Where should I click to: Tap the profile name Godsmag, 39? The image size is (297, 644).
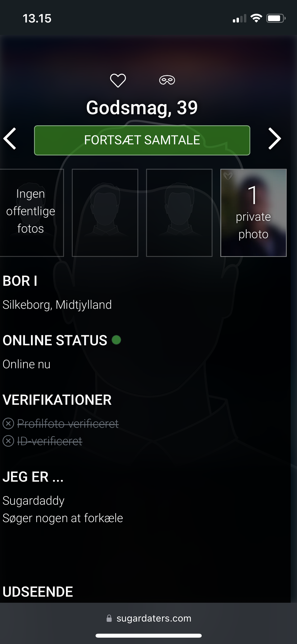(142, 108)
